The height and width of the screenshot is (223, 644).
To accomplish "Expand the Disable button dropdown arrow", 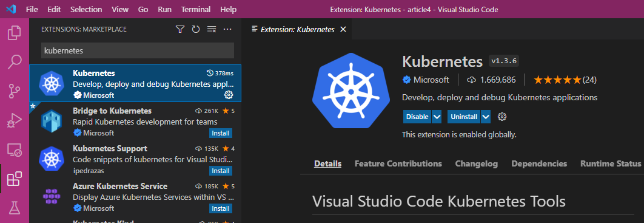I will click(437, 117).
